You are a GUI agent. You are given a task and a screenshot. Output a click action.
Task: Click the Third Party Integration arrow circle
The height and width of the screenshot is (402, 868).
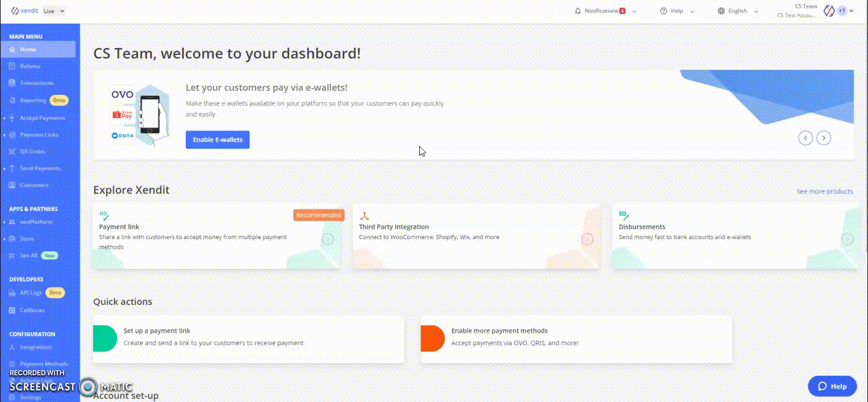(x=587, y=239)
